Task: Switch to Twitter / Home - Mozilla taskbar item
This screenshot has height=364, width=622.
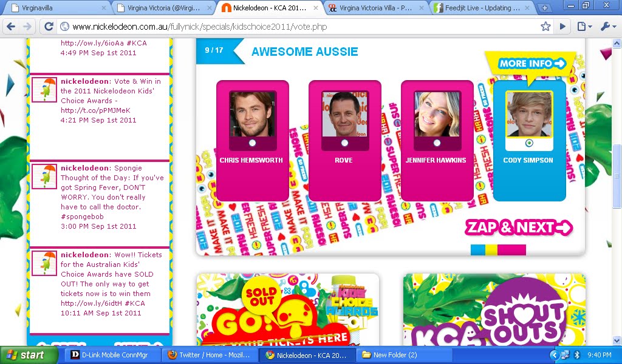Action: pos(210,356)
